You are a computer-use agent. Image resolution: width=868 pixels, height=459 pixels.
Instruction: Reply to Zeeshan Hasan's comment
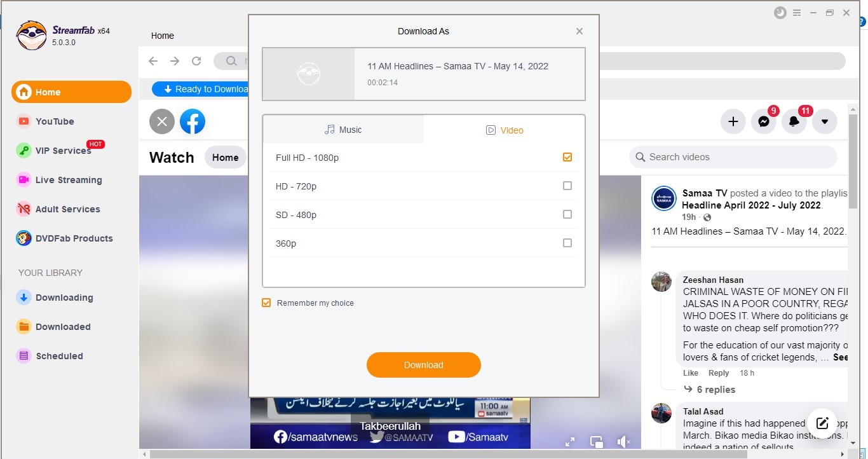[x=719, y=373]
